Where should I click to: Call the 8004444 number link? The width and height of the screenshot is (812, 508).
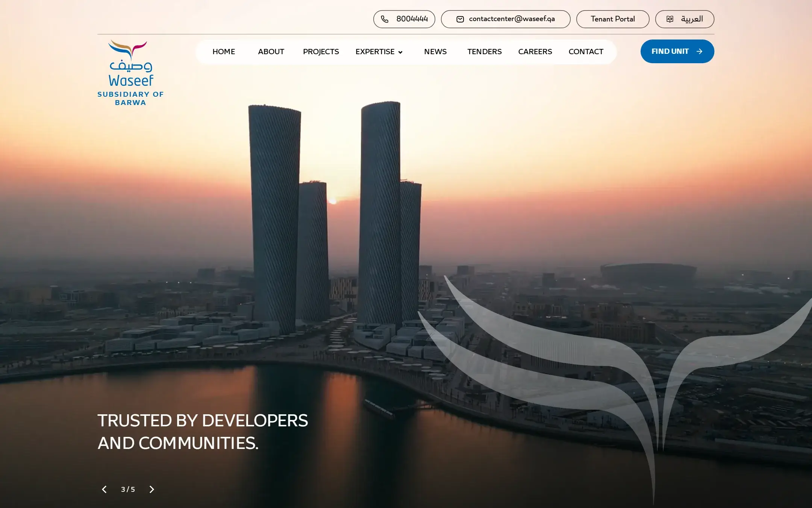[404, 19]
